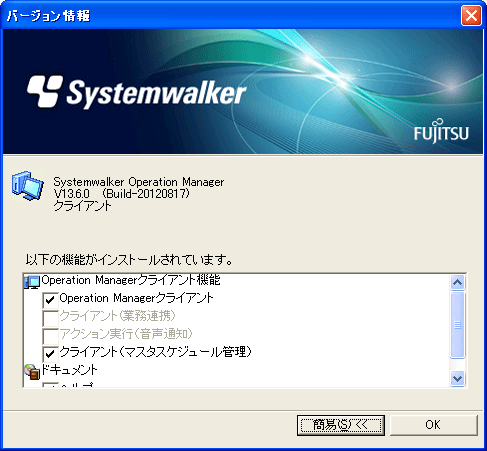Click the クライアント(マスタスケジュール管理) label

(x=155, y=352)
